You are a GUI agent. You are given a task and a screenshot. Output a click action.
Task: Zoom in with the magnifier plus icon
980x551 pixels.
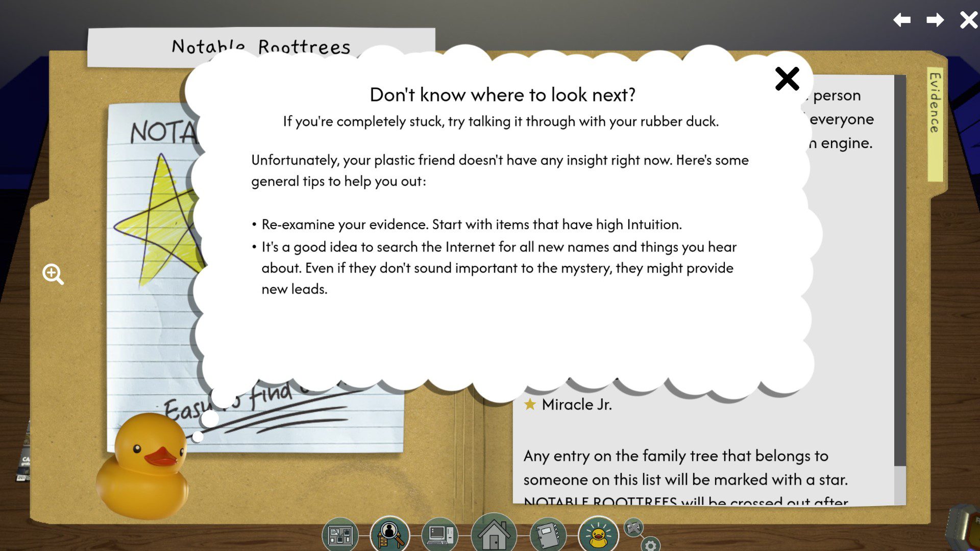(x=53, y=274)
